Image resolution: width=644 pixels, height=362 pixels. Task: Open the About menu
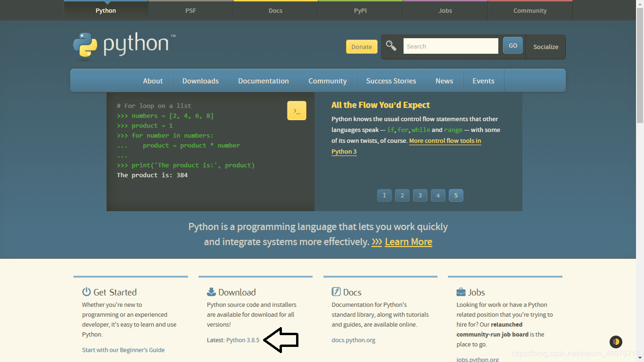(153, 81)
